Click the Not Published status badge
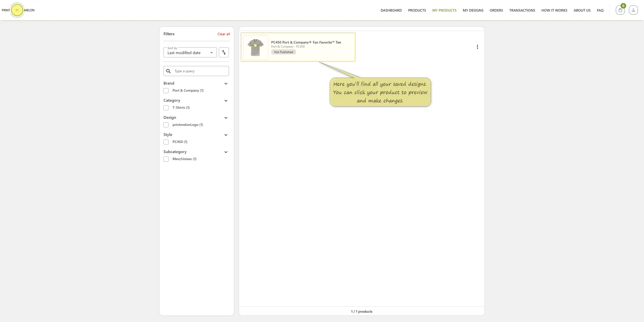644x322 pixels. 284,52
